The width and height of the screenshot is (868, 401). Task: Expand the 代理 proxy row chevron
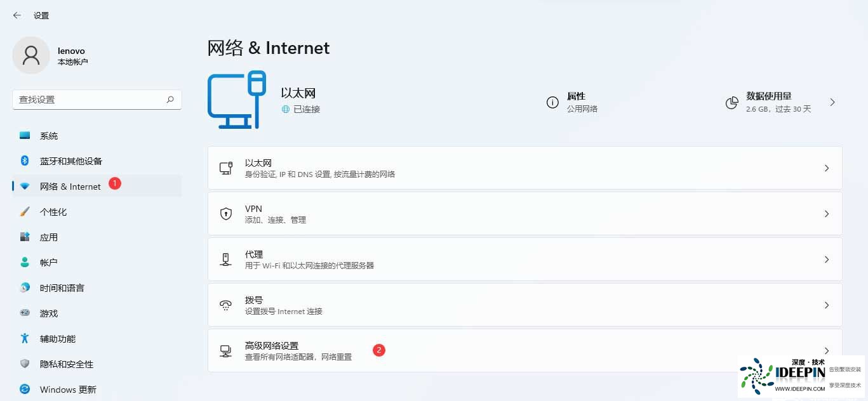point(826,260)
